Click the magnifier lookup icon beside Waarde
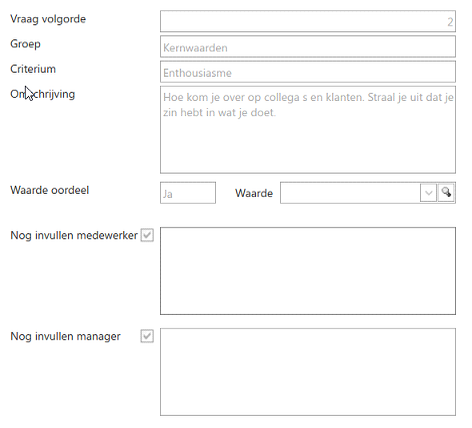Image resolution: width=472 pixels, height=428 pixels. pos(446,193)
